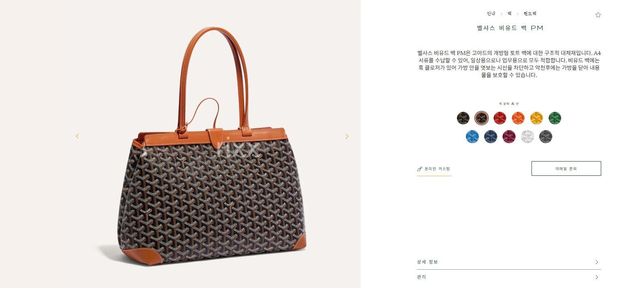Expand the 관리 section chevron
Viewport: 644px width, 288px height.
point(597,277)
